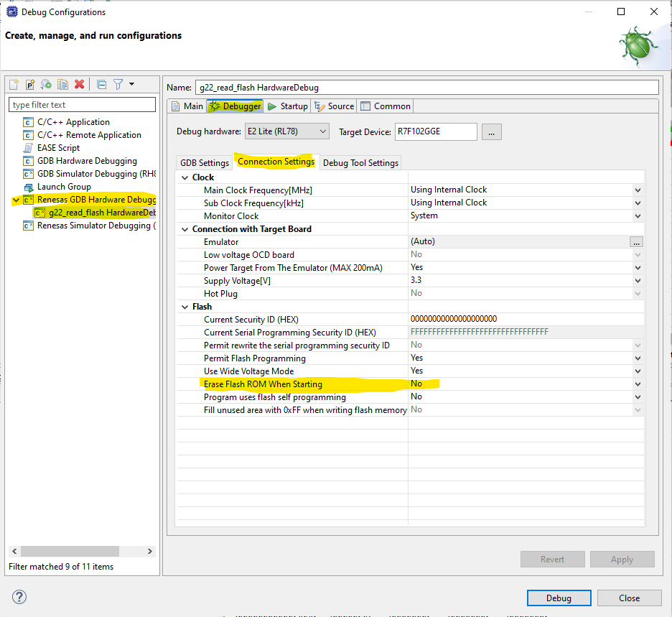
Task: Create a new launch configuration
Action: click(x=13, y=84)
